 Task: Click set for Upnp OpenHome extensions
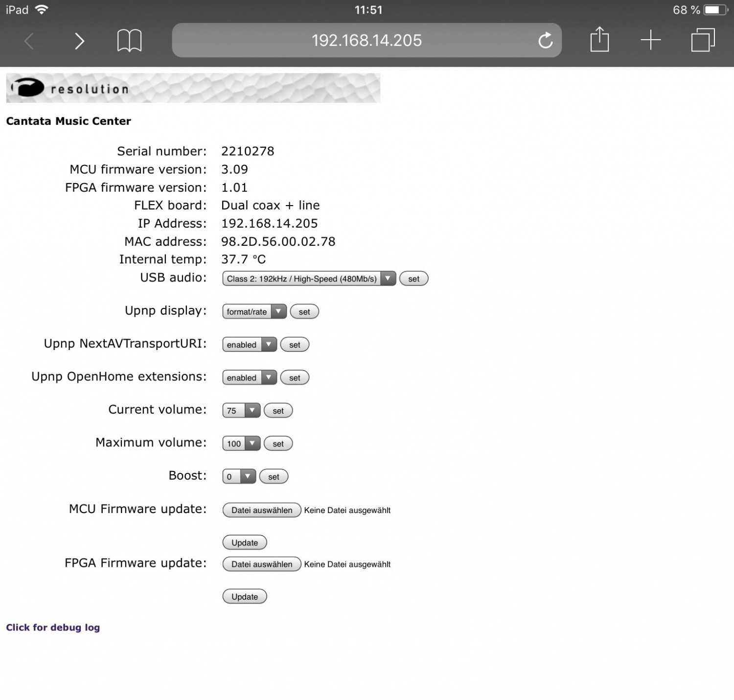point(295,378)
